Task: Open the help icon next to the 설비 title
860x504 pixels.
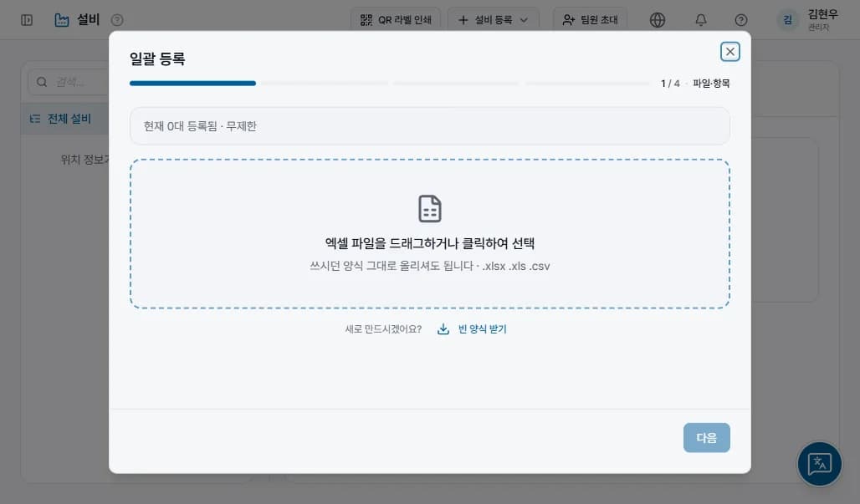Action: point(117,20)
